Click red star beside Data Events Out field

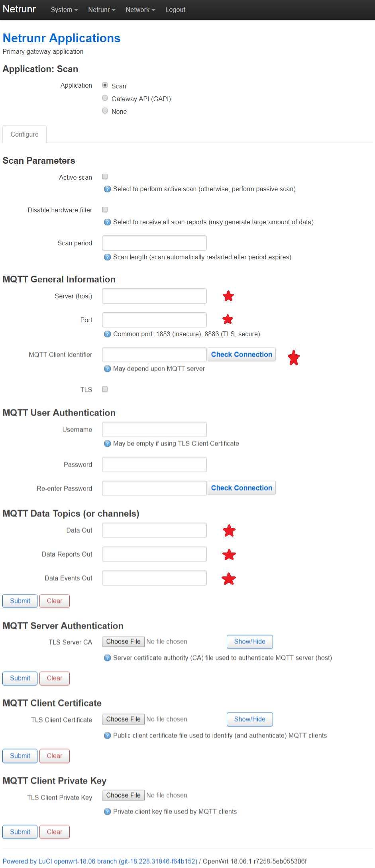[229, 579]
